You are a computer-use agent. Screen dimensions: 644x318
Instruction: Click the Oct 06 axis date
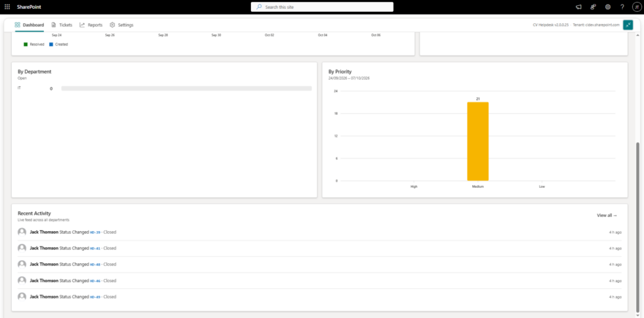pos(376,35)
